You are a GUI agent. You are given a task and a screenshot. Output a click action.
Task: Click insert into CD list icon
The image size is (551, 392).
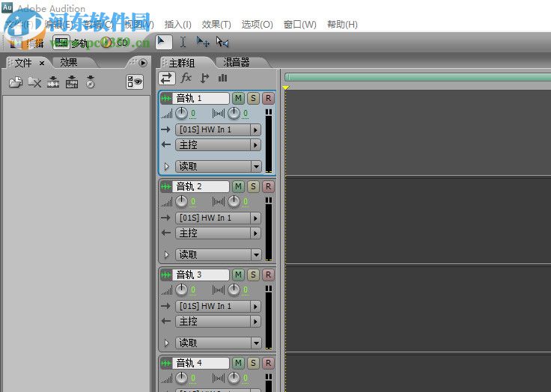point(91,82)
